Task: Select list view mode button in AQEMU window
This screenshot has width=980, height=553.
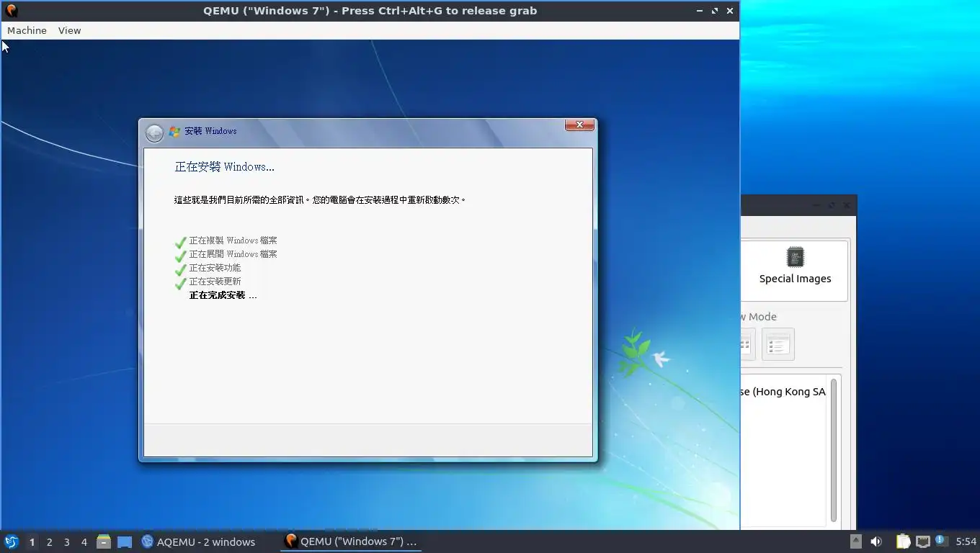Action: pyautogui.click(x=778, y=344)
